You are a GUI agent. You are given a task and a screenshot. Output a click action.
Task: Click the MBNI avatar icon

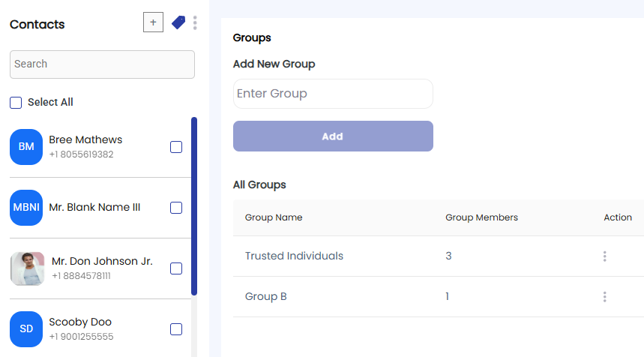pyautogui.click(x=26, y=208)
